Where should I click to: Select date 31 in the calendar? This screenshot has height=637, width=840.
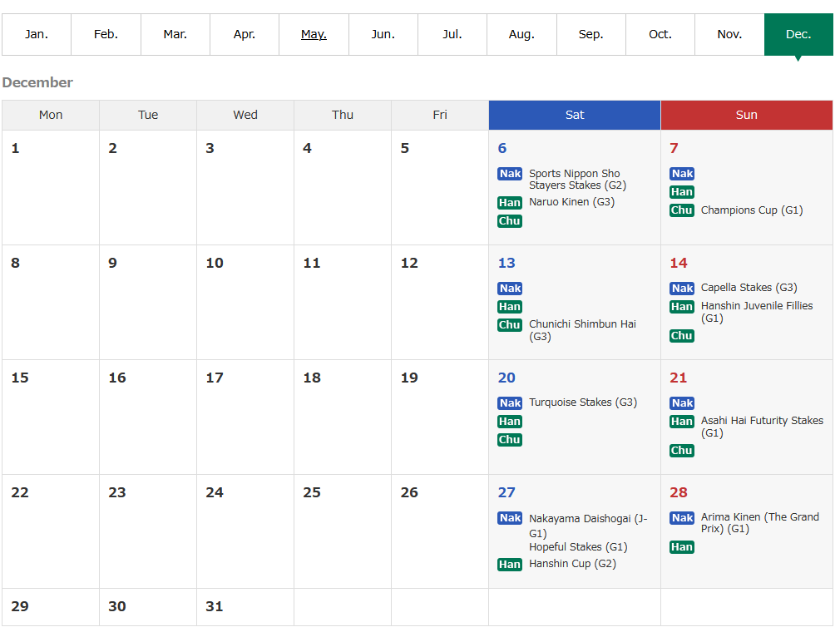[x=215, y=606]
